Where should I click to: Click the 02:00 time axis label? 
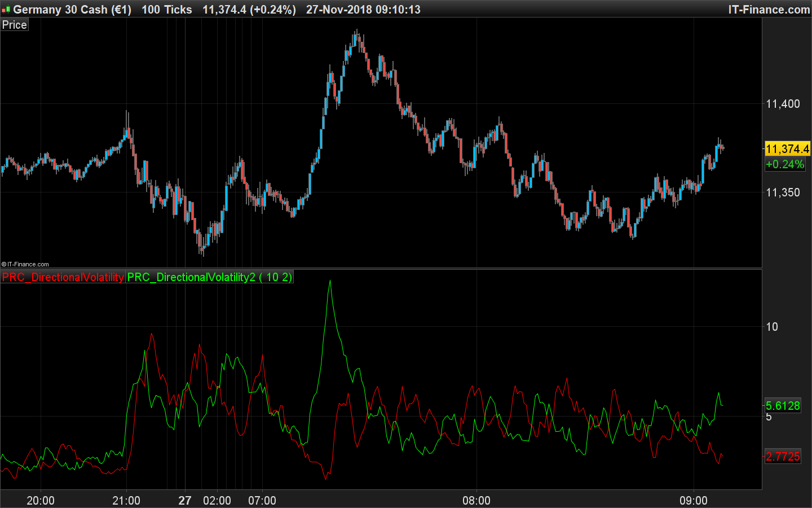[x=217, y=501]
